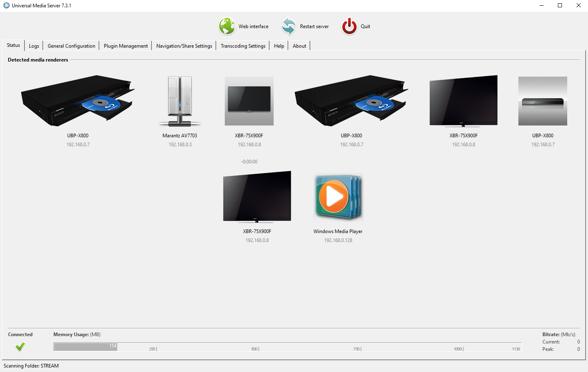The width and height of the screenshot is (588, 372).
Task: Select the small gray XBR-75X900F TV thumbnail
Action: coord(249,101)
